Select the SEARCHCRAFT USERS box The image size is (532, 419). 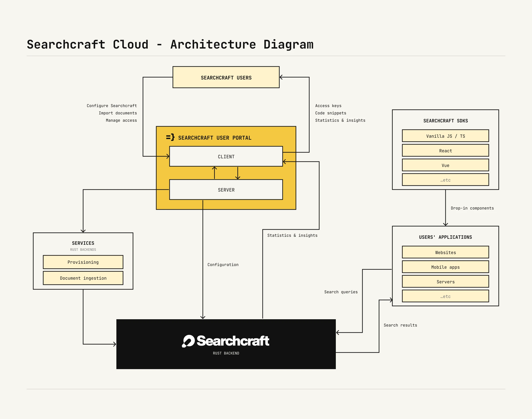click(226, 77)
